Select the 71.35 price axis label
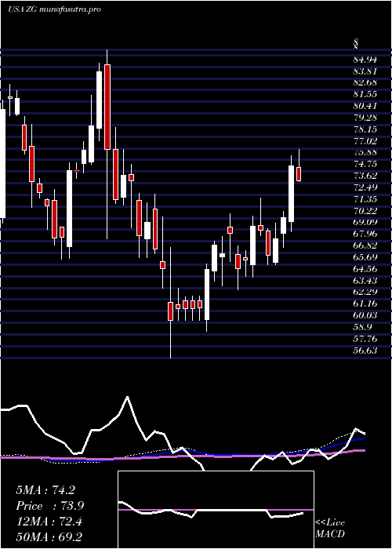This screenshot has width=392, height=549. (365, 199)
